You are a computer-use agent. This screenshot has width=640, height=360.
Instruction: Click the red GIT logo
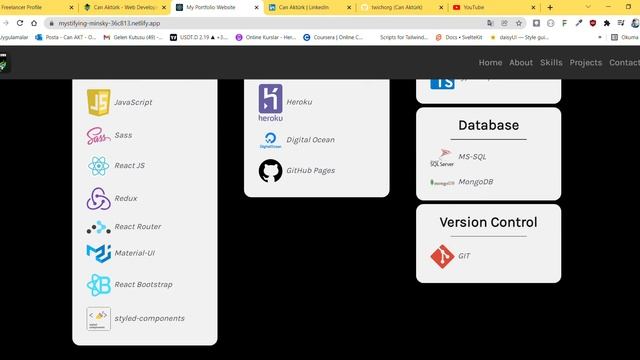point(442,256)
